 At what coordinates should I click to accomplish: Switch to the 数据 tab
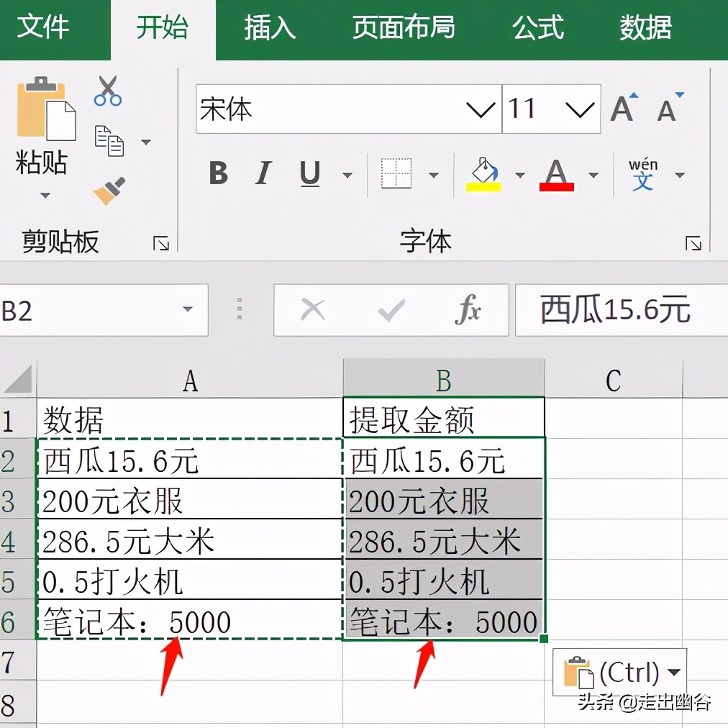click(x=645, y=27)
